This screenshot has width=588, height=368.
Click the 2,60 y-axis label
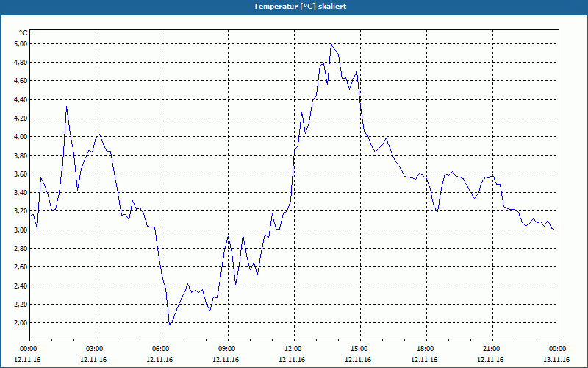[x=21, y=267]
